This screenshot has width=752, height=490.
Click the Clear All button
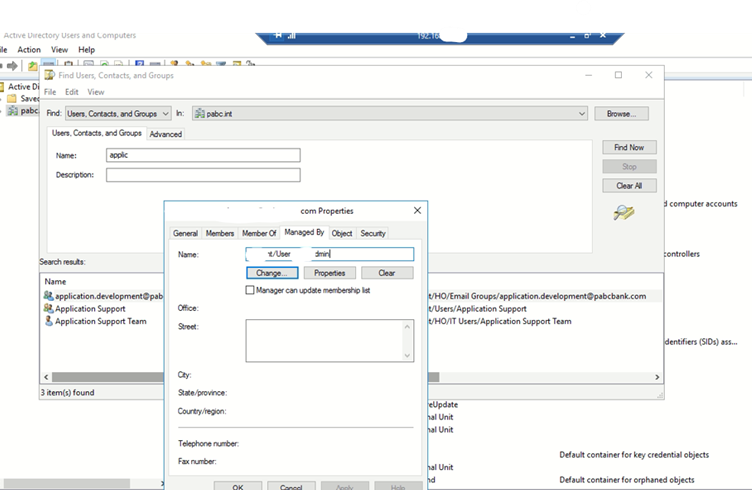[629, 186]
